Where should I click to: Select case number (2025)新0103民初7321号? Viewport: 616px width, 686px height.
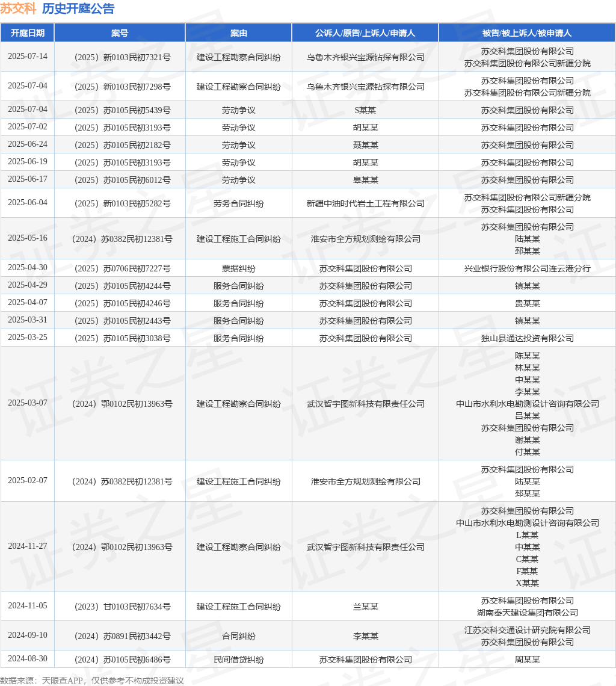click(x=122, y=57)
